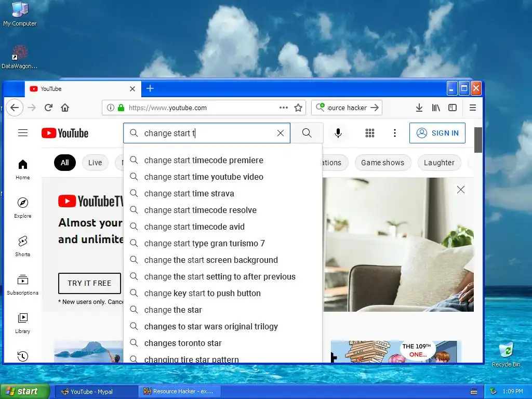This screenshot has height=399, width=532.
Task: Reload the YouTube page
Action: pyautogui.click(x=48, y=108)
